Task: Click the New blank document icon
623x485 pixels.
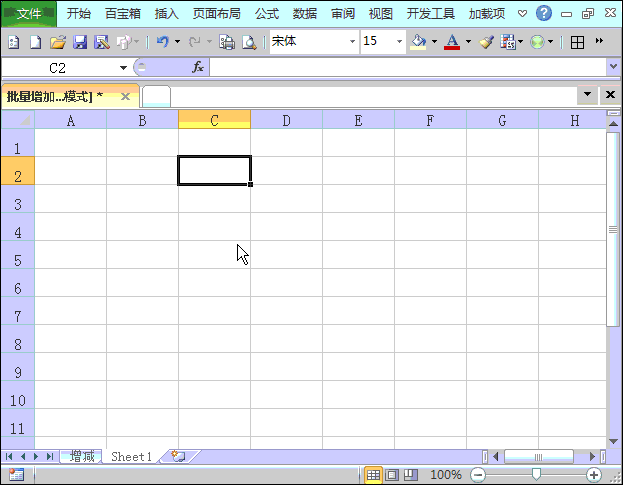Action: pos(36,42)
